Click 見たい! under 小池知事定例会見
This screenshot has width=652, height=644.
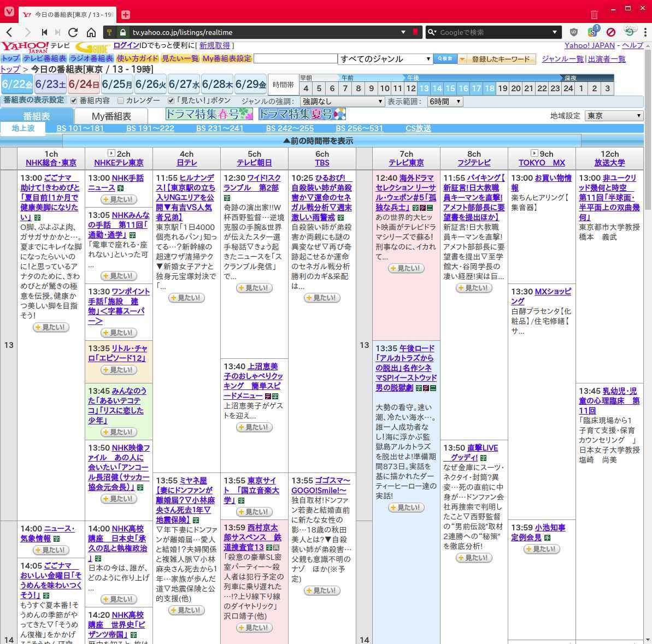(542, 549)
